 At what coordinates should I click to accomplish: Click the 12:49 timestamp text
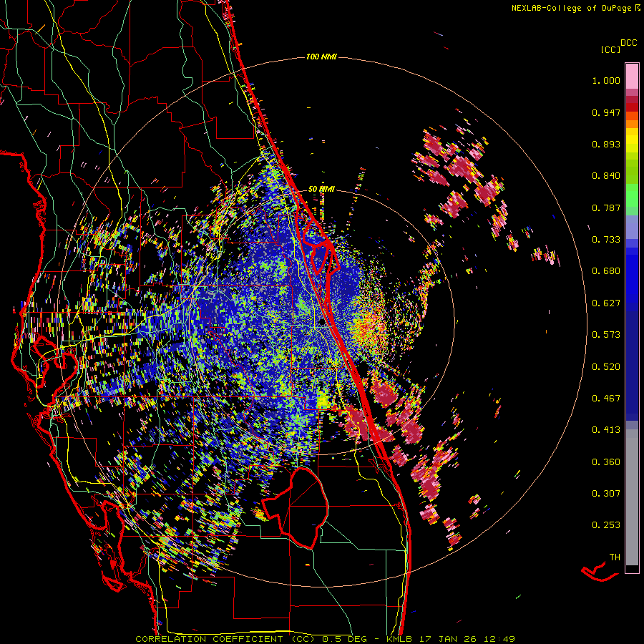499,639
